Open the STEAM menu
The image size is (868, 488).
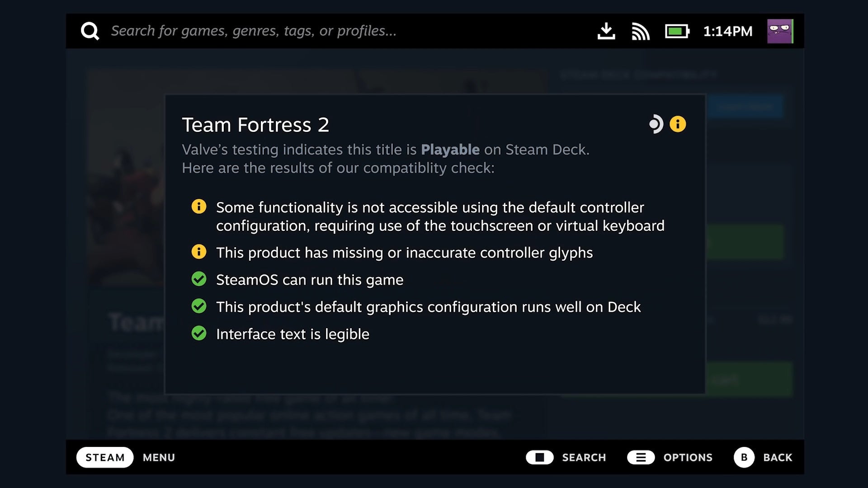point(104,457)
